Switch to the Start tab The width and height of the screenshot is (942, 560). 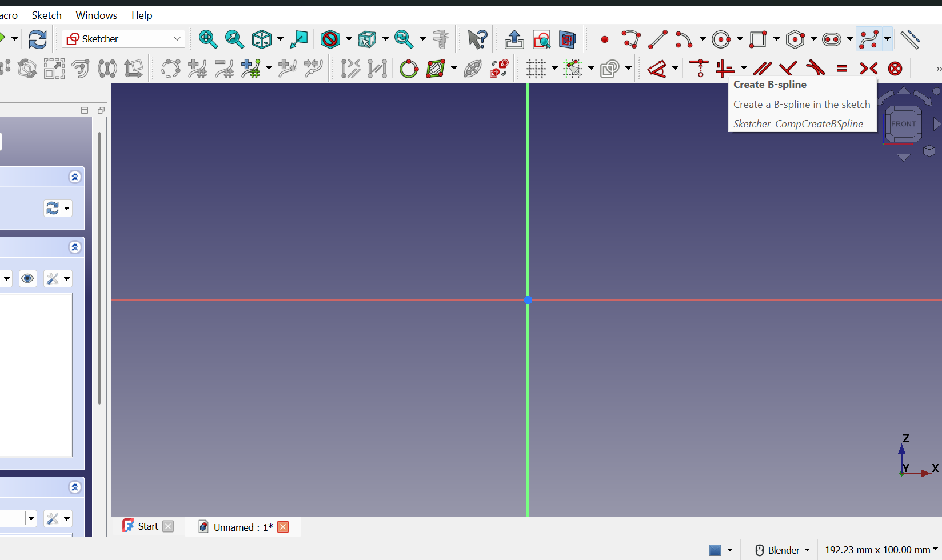click(x=148, y=526)
